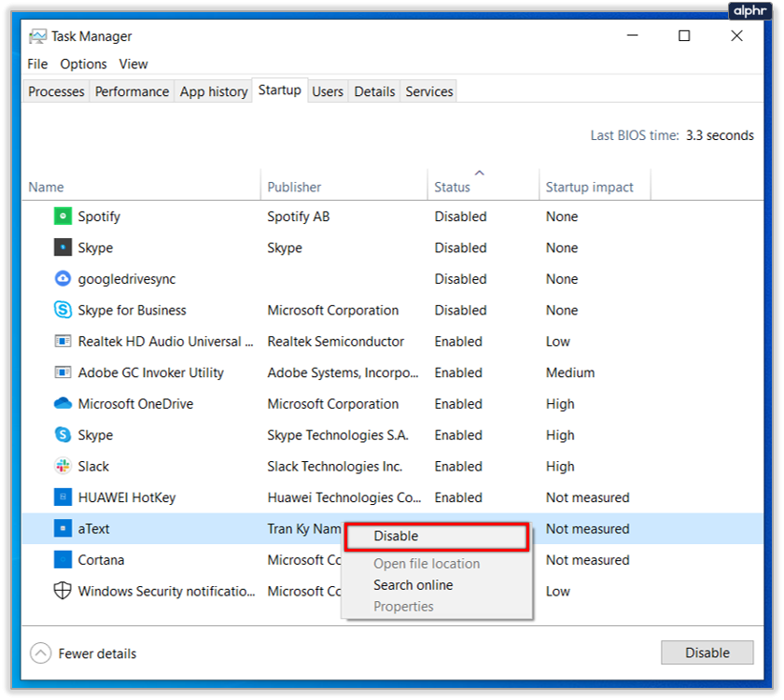The image size is (784, 700).
Task: Click the Microsoft OneDrive cloud icon
Action: coord(63,404)
